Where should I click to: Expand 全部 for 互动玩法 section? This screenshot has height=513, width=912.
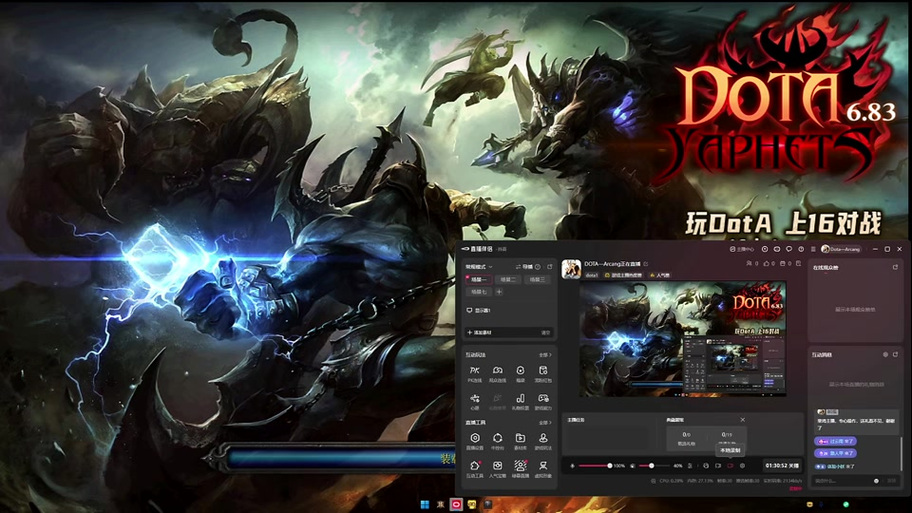[x=545, y=355]
